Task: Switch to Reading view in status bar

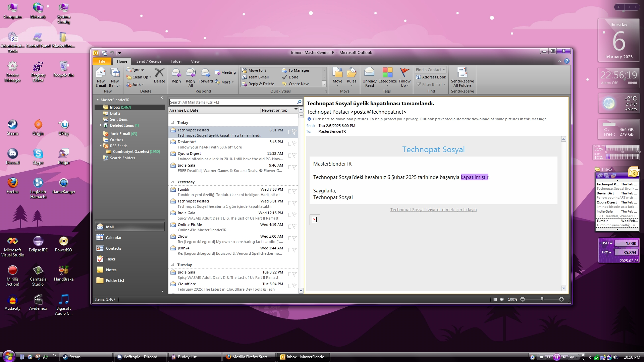Action: coord(502,299)
